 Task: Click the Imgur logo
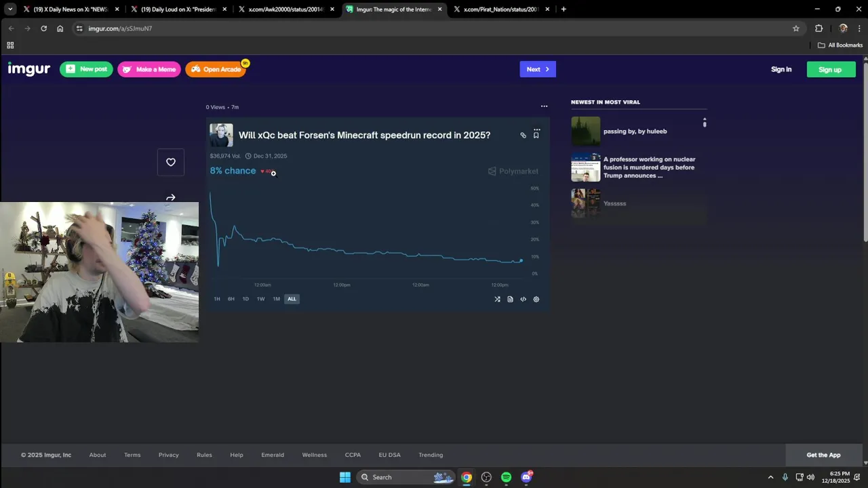point(28,69)
